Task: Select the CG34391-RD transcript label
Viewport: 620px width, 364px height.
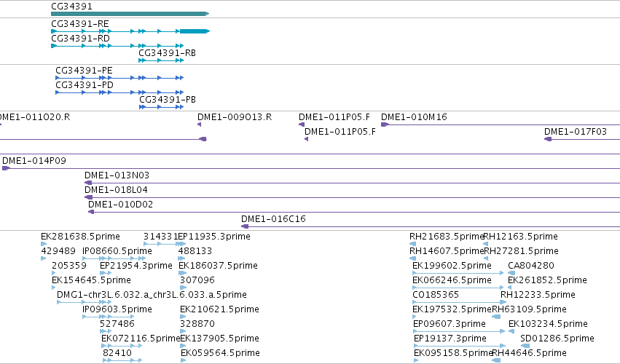Action: pos(80,39)
